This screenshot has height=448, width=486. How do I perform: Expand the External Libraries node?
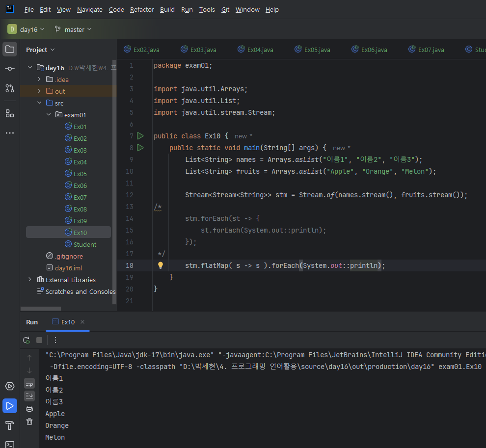[x=30, y=280]
